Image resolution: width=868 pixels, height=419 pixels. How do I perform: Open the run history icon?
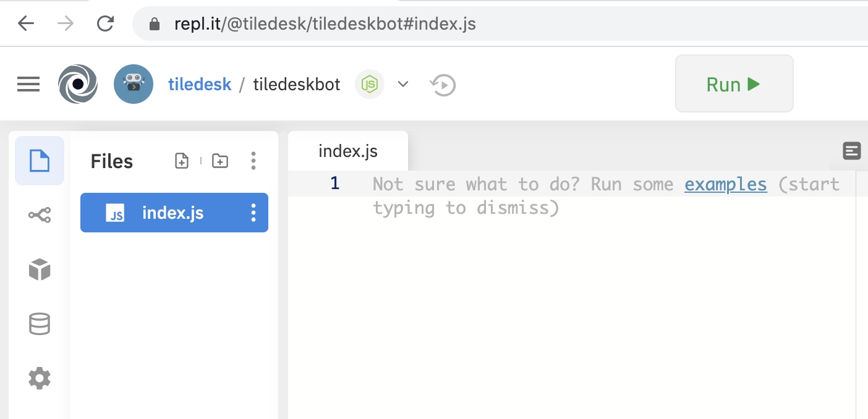[x=443, y=85]
